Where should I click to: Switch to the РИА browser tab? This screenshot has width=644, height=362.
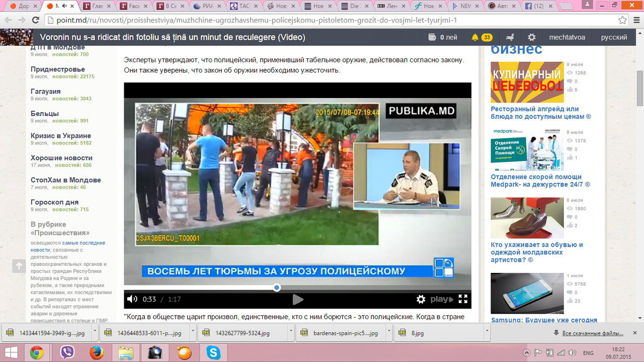208,7
